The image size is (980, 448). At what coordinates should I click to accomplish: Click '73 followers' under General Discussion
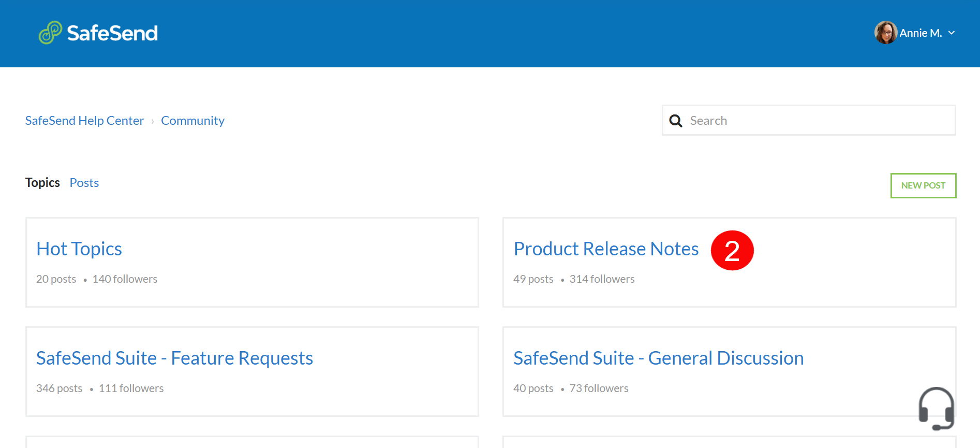coord(599,388)
